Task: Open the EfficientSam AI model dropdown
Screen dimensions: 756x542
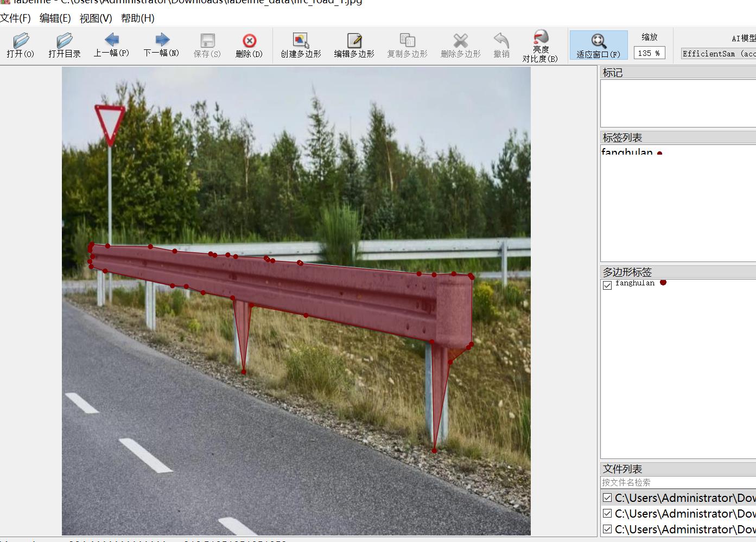Action: click(x=719, y=54)
